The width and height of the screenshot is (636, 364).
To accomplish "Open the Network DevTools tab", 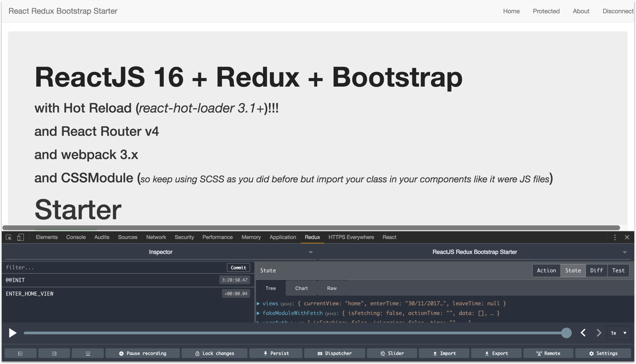I will (x=156, y=237).
